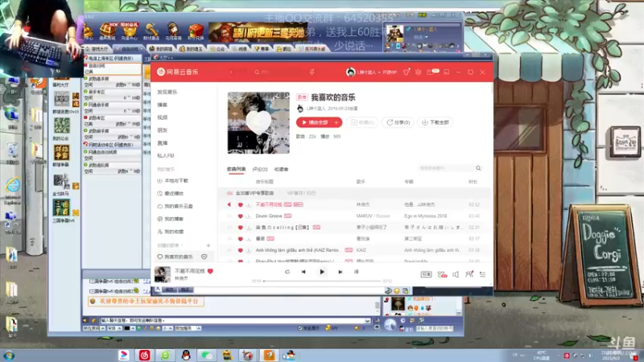The width and height of the screenshot is (644, 362).
Task: Click the Windows Start button
Action: [9, 356]
